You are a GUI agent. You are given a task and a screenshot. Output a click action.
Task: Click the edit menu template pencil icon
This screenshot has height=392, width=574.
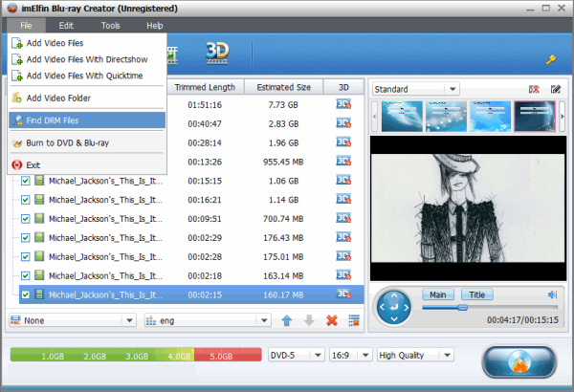coord(555,89)
